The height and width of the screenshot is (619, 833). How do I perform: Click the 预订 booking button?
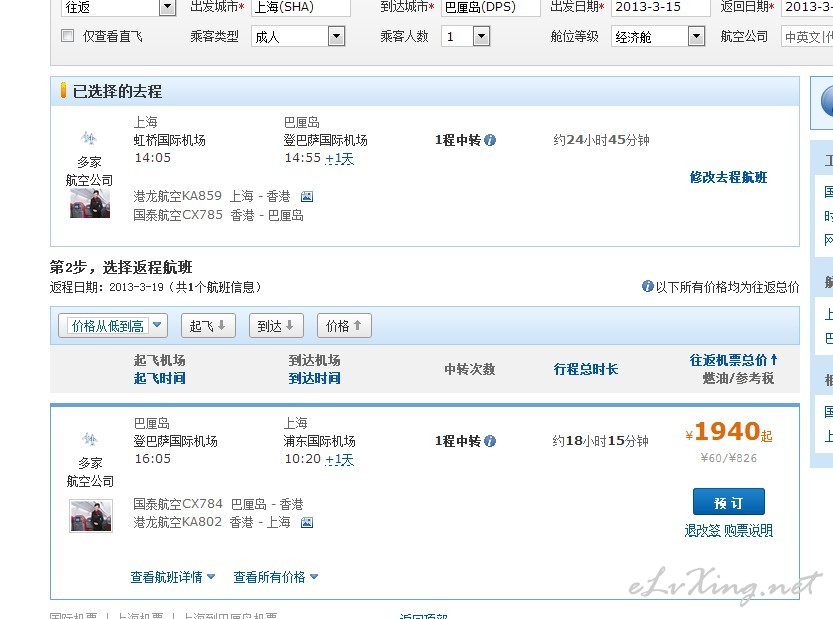(x=728, y=502)
